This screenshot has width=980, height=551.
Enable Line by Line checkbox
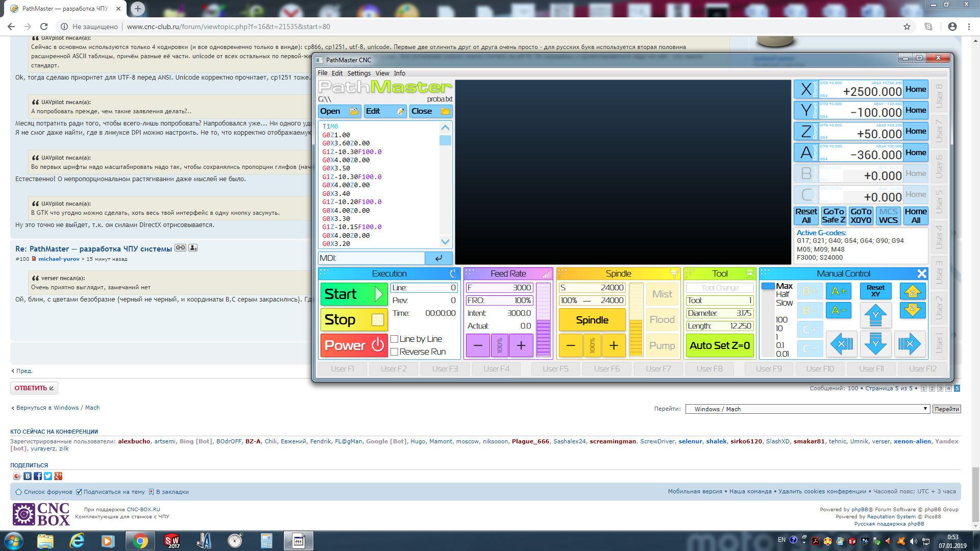[395, 339]
